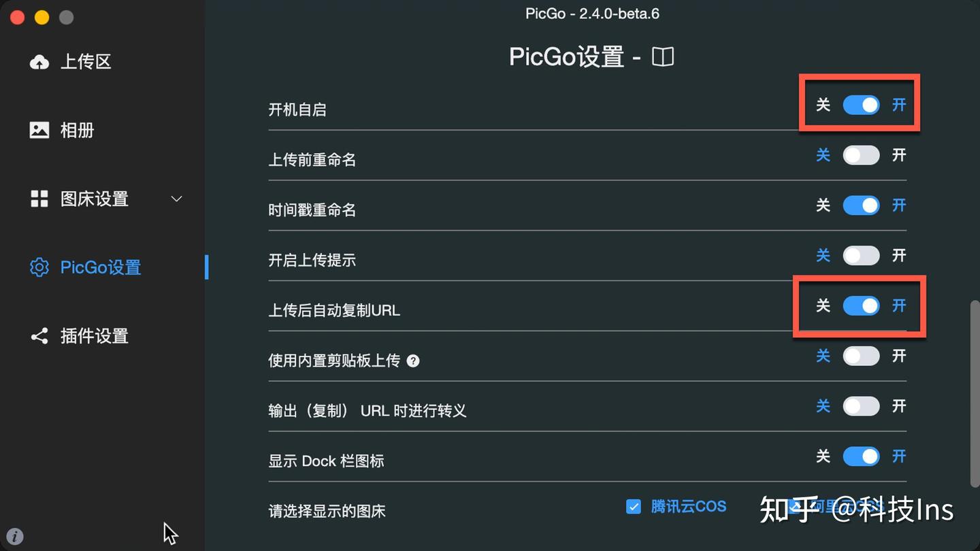Click the manual book icon beside PicGo设置 title
Screen dimensions: 980x551
tap(662, 56)
